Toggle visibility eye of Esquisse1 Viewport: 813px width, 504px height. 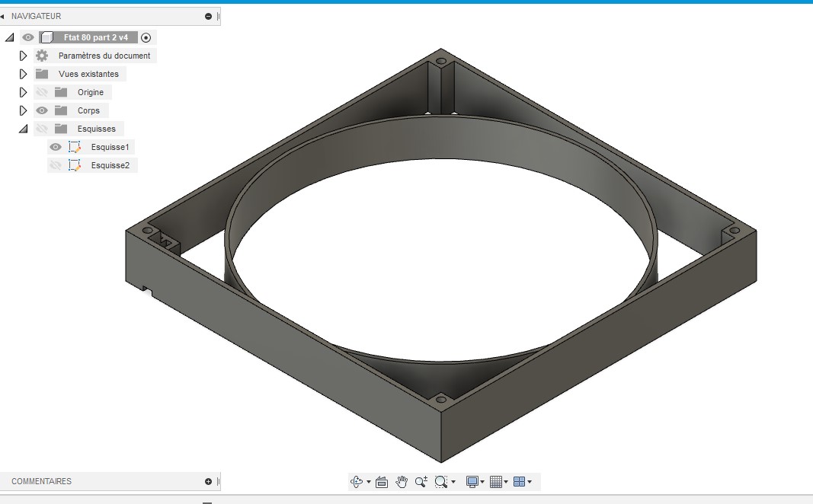pyautogui.click(x=56, y=147)
